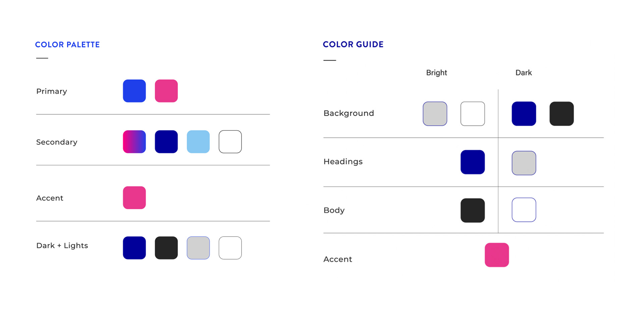This screenshot has width=644, height=318.
Task: Click the blue Primary color swatch
Action: (x=134, y=91)
